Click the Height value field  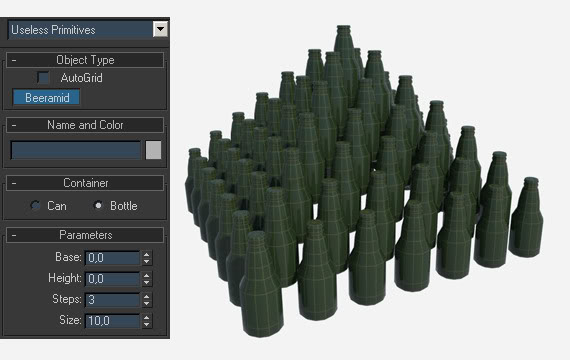[x=112, y=279]
